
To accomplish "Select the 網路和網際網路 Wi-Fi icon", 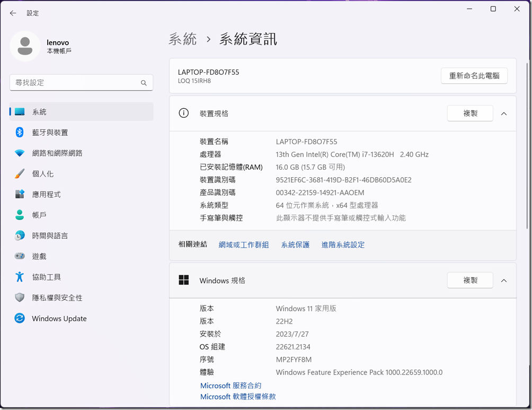I will 20,153.
